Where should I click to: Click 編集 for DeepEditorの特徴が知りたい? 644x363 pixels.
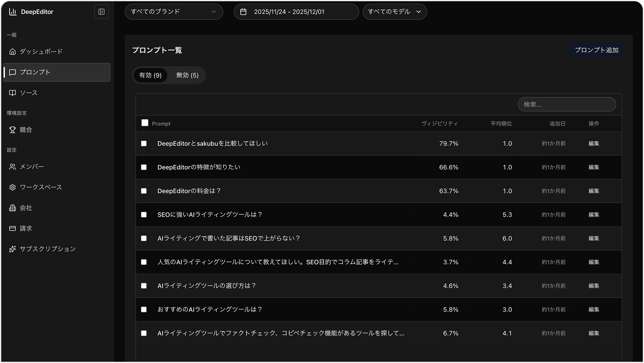[x=594, y=167]
